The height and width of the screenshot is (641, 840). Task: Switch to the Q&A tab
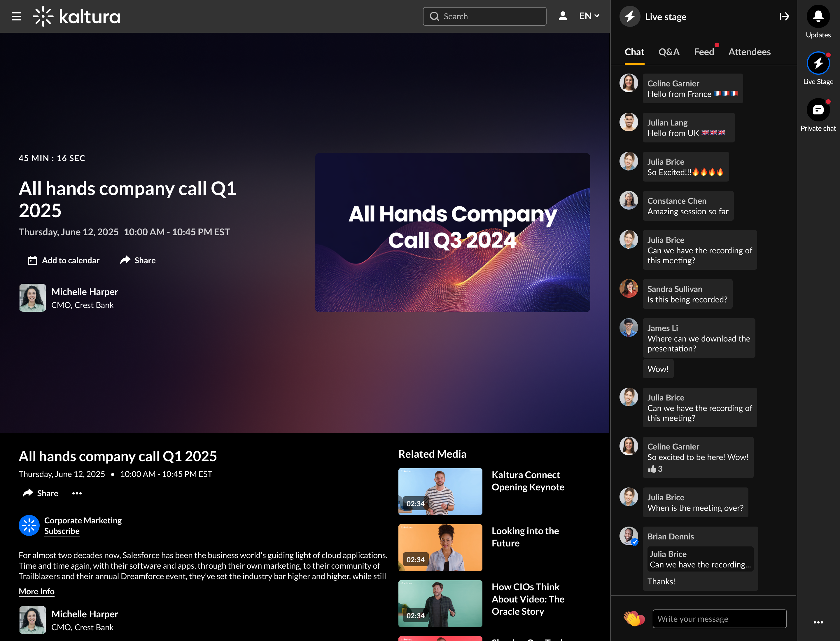coord(669,52)
